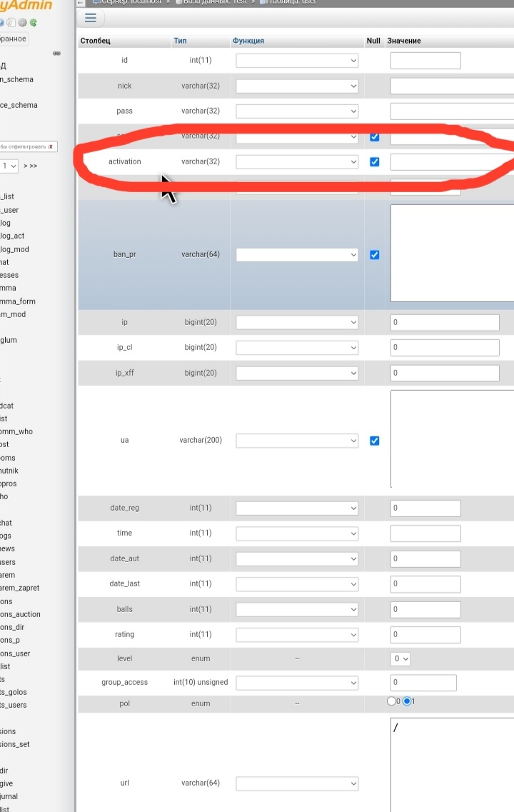This screenshot has height=812, width=514.
Task: Select pol radio option 0
Action: 391,701
